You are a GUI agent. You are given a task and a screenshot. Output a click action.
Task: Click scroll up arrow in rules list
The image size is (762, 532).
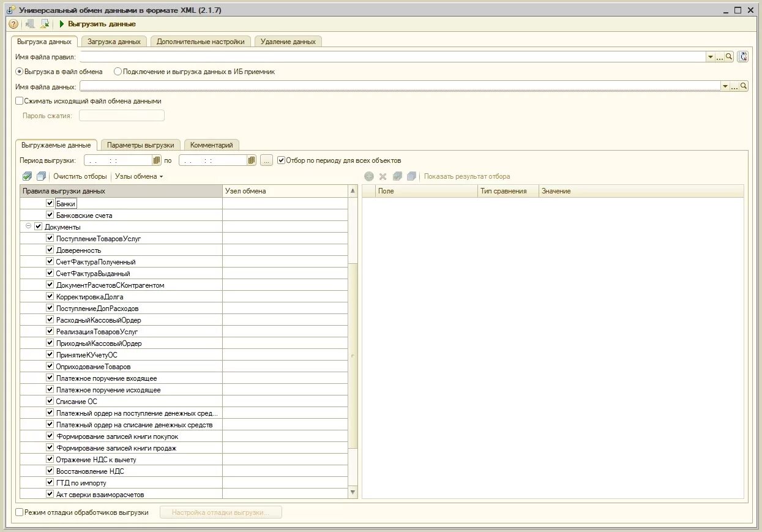[x=353, y=191]
